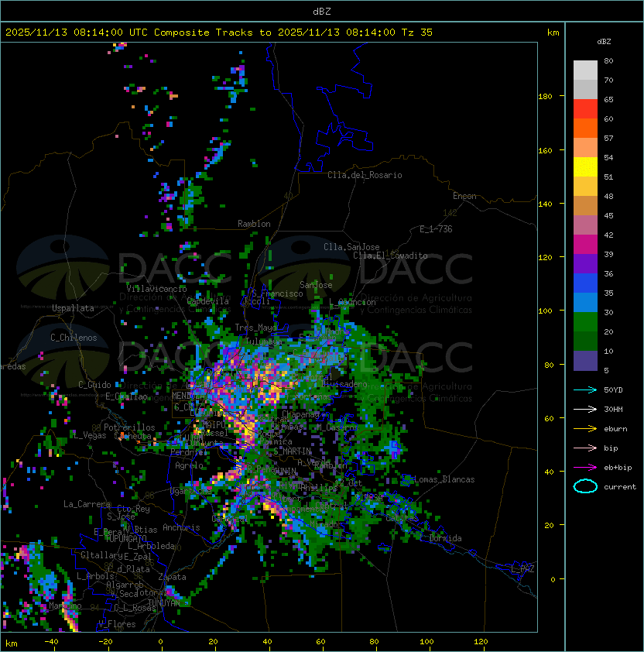Click the 'current' legend text

click(620, 486)
